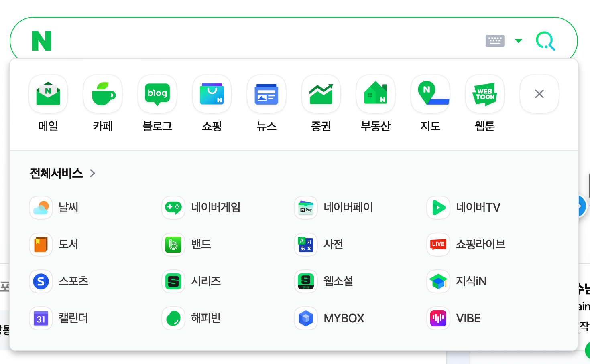Open the 쇼핑라이브 text link
This screenshot has width=590, height=364.
coord(480,245)
